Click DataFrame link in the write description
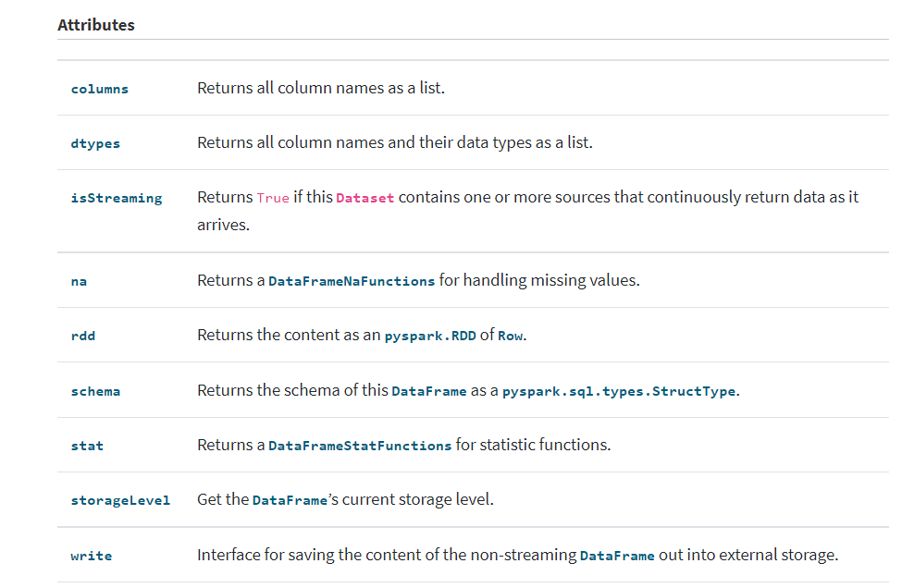Image resolution: width=902 pixels, height=588 pixels. point(617,556)
